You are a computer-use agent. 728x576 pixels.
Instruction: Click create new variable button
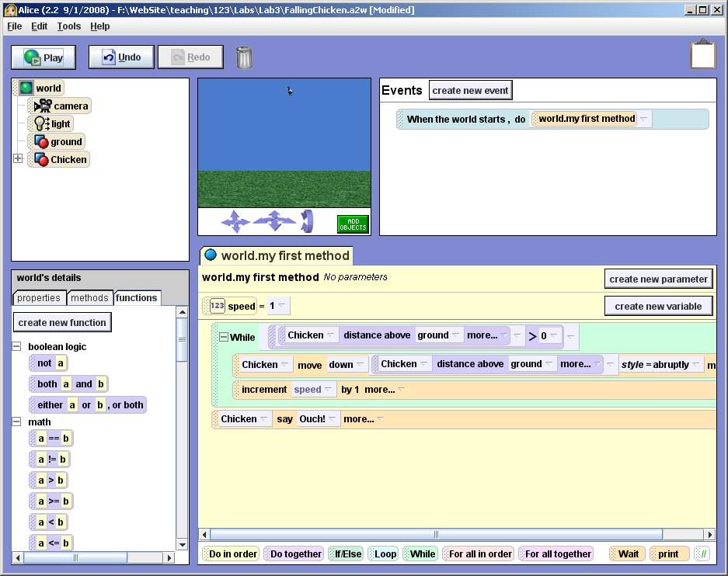[x=658, y=306]
